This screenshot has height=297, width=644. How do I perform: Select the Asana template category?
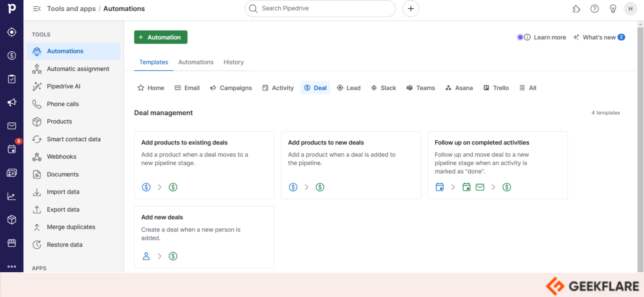[459, 88]
